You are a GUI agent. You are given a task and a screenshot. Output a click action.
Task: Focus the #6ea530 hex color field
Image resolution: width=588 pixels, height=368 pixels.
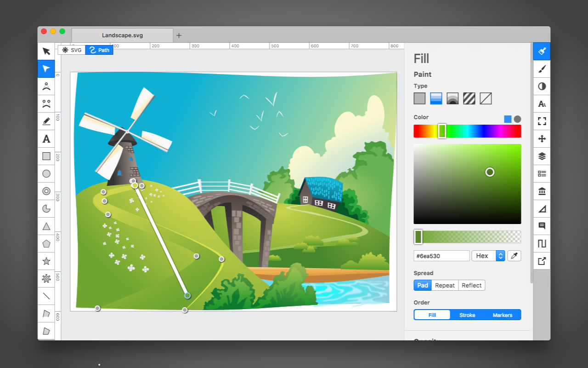pos(441,256)
